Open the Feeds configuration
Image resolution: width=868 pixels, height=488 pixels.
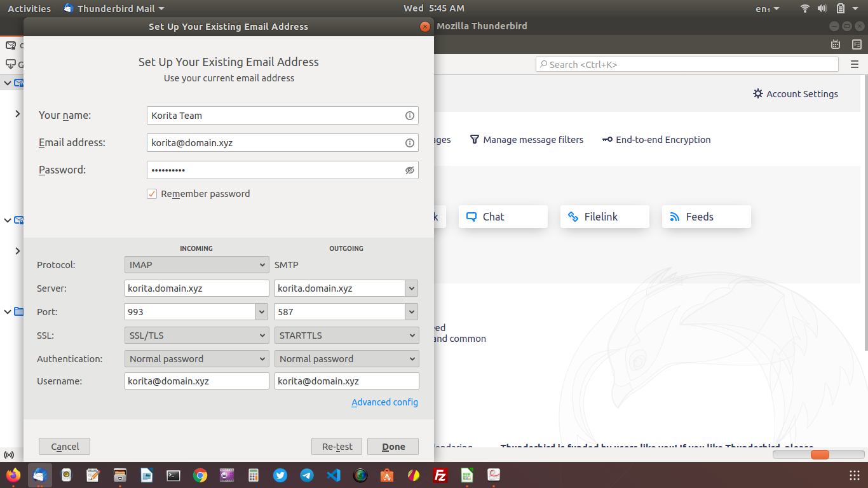[x=706, y=217]
